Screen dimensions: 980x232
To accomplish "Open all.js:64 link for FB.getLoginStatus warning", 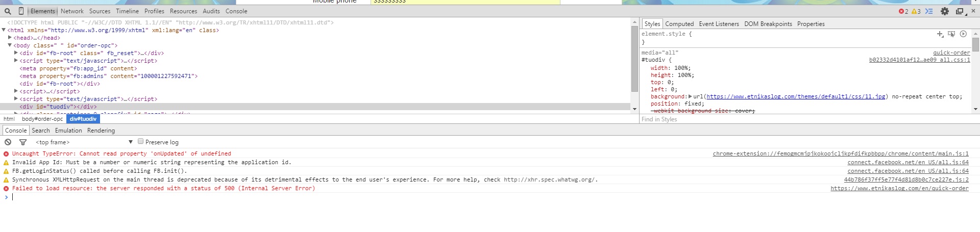I will pyautogui.click(x=908, y=171).
